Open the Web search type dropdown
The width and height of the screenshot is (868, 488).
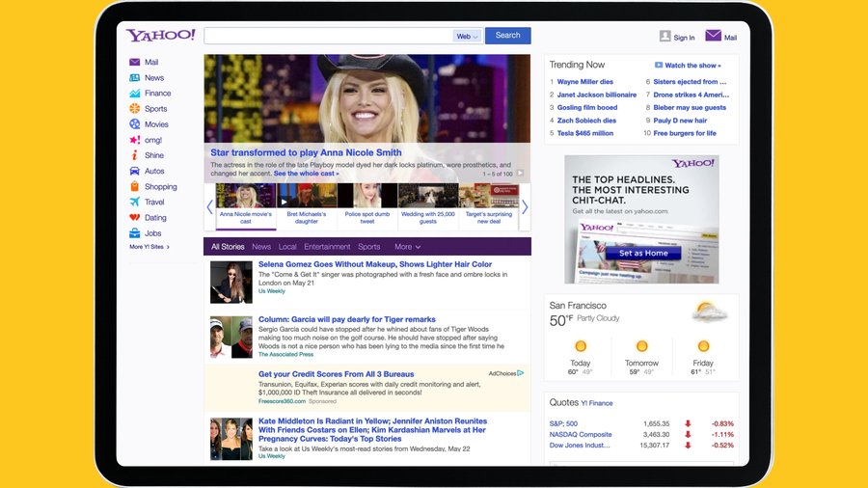tap(467, 37)
